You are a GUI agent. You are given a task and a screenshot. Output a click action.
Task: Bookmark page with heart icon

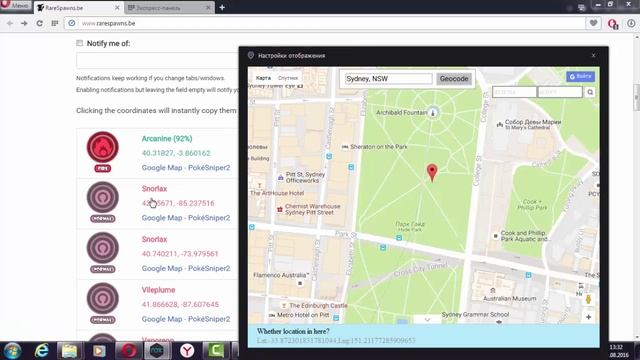593,23
